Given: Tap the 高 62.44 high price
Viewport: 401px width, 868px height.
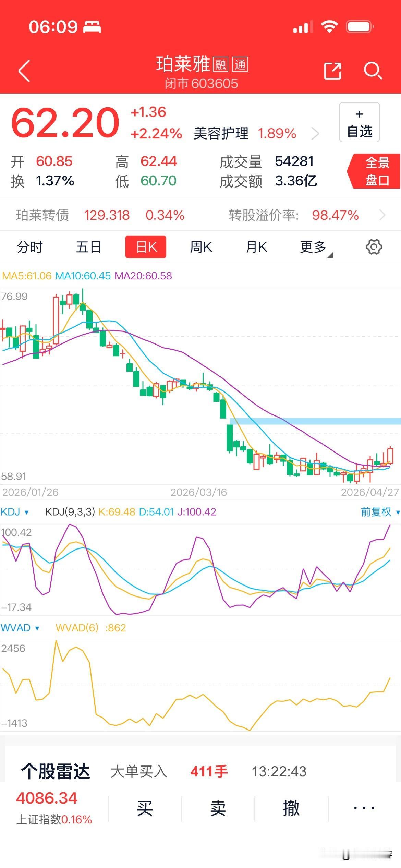Looking at the screenshot, I should (x=159, y=161).
